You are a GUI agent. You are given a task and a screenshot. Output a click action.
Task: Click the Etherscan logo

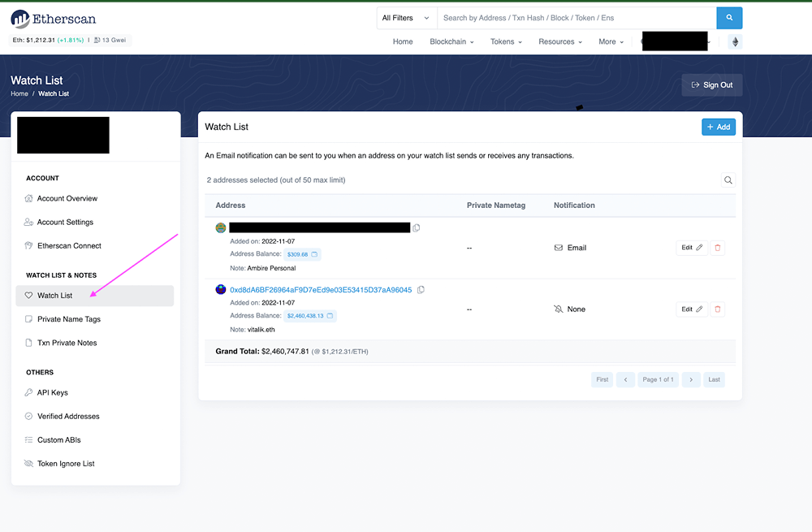[x=54, y=19]
